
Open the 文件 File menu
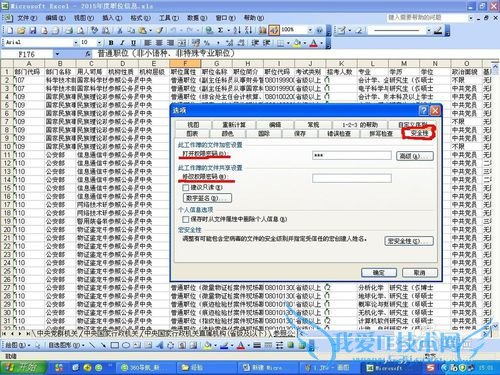pyautogui.click(x=27, y=18)
